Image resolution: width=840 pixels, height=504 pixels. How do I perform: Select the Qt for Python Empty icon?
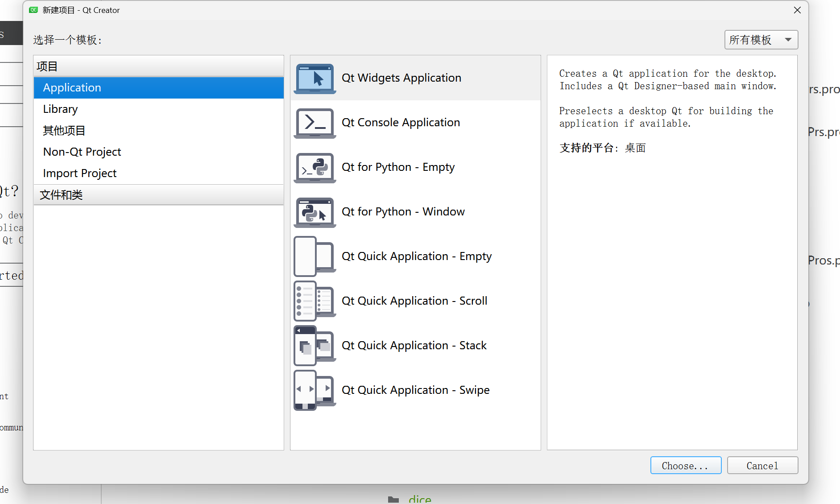pos(314,168)
